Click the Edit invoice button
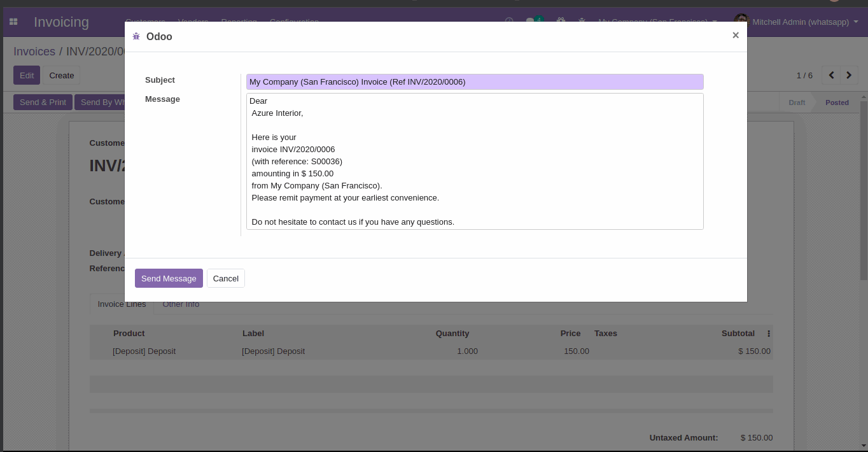The width and height of the screenshot is (868, 452). tap(27, 75)
